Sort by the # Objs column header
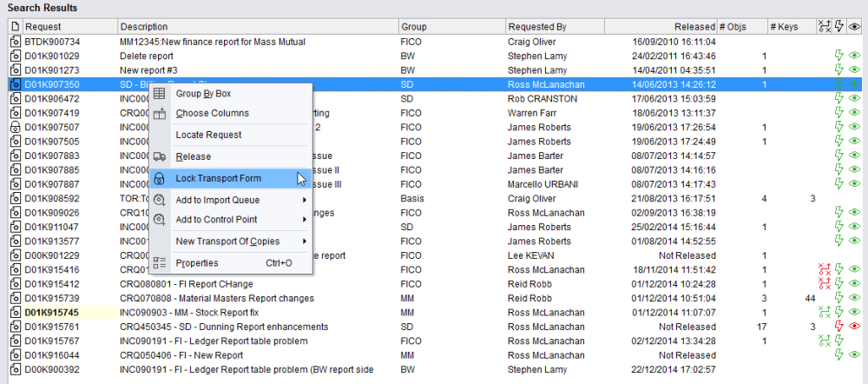 tap(742, 27)
